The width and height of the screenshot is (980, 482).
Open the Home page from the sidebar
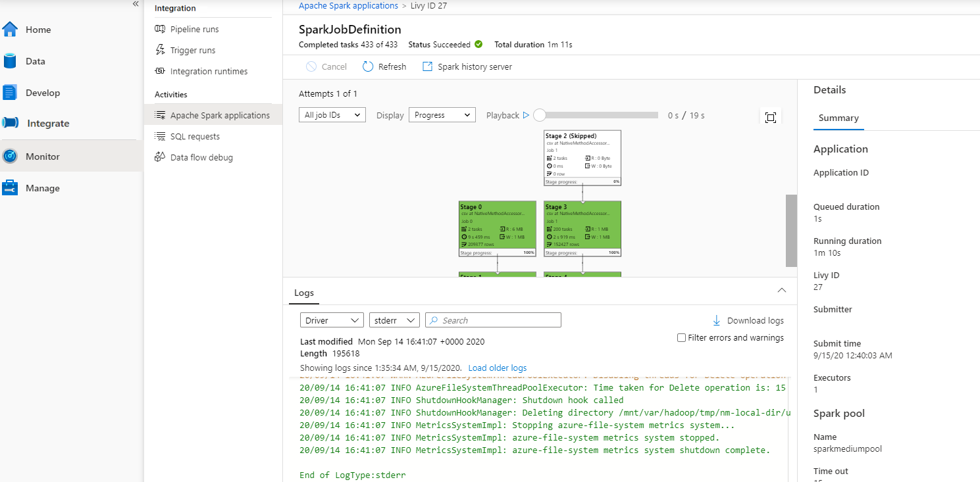[38, 29]
